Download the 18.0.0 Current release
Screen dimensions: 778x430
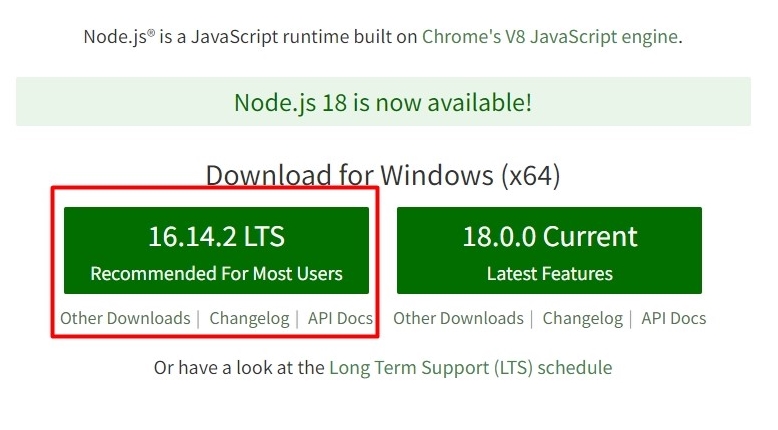pyautogui.click(x=549, y=250)
